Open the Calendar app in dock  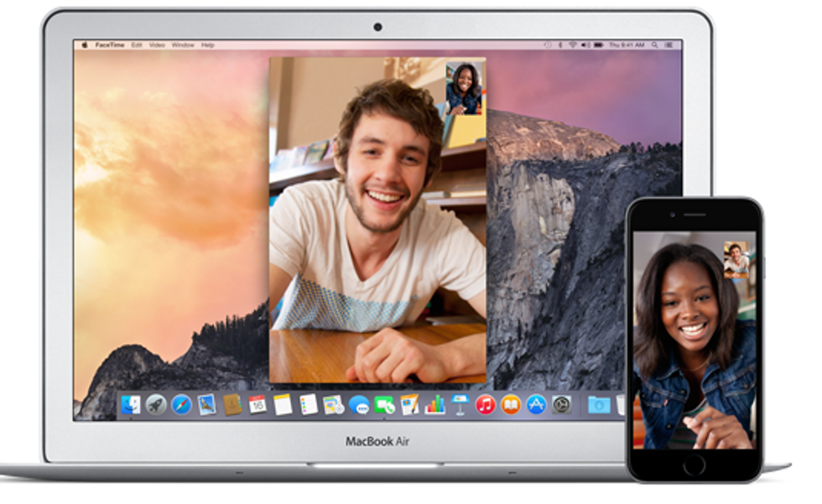coord(258,405)
